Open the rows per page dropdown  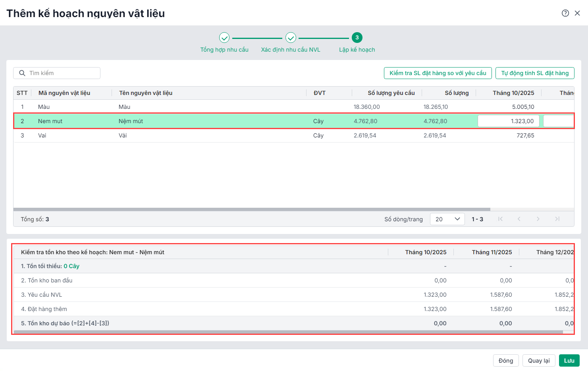click(447, 219)
